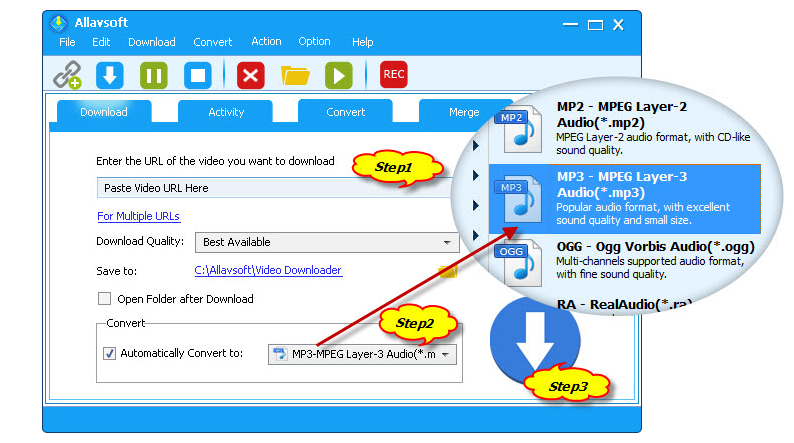Delete the item with the red X icon
794x443 pixels.
(250, 75)
